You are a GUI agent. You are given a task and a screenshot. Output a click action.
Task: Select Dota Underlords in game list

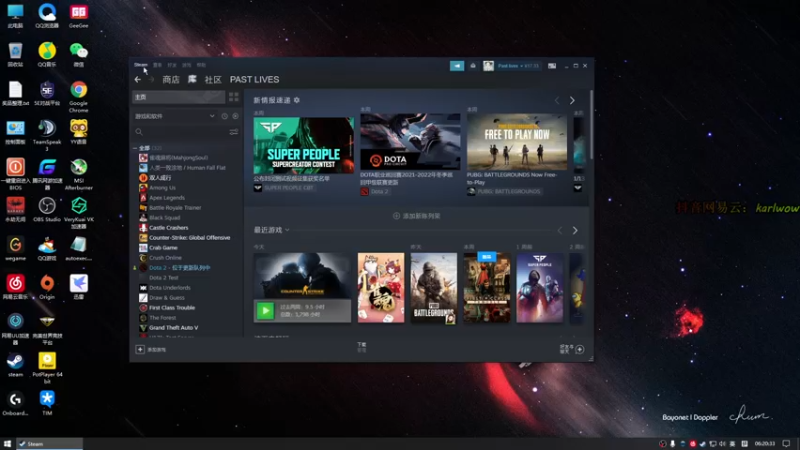[164, 288]
